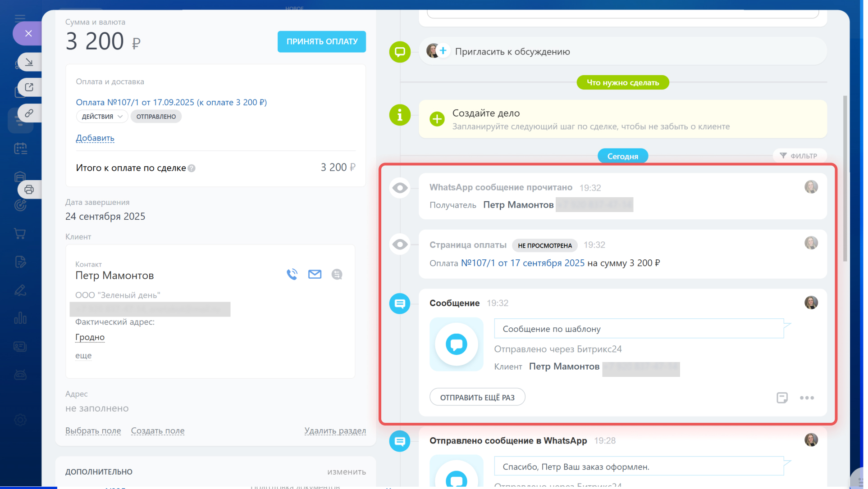Screen dimensions: 868x489
Task: Click изменить in ДОПОЛНИТЕЛЬНО section
Action: tap(347, 472)
